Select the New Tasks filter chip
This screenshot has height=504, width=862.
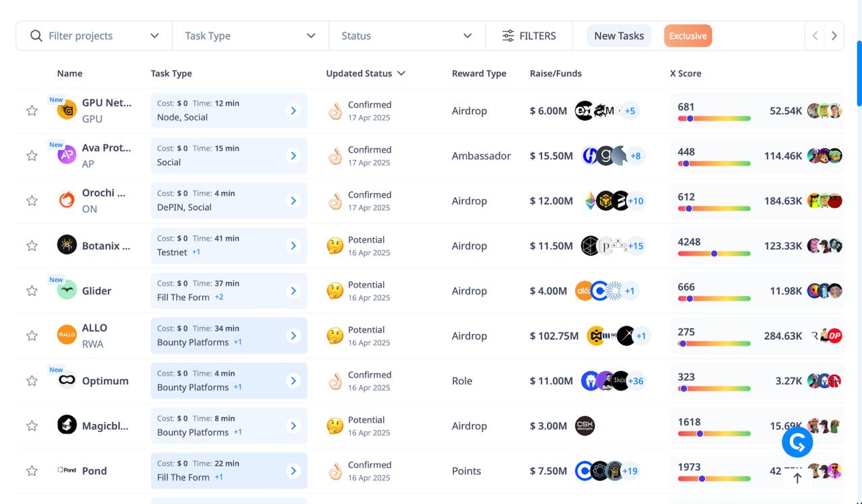(x=619, y=36)
